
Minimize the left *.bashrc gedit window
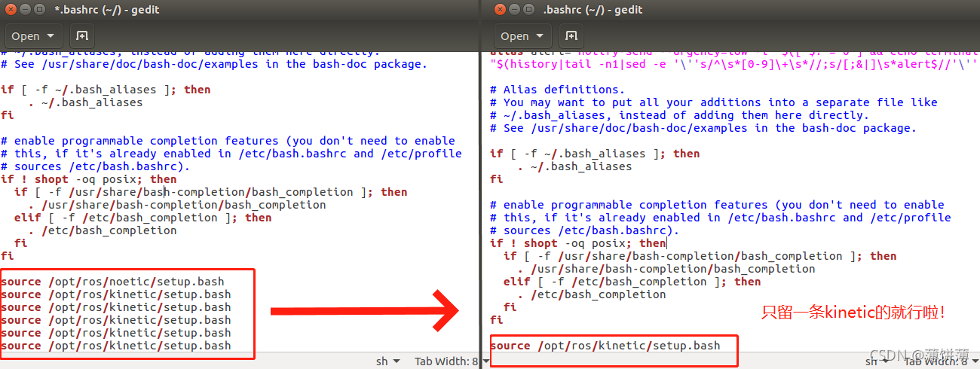click(24, 10)
